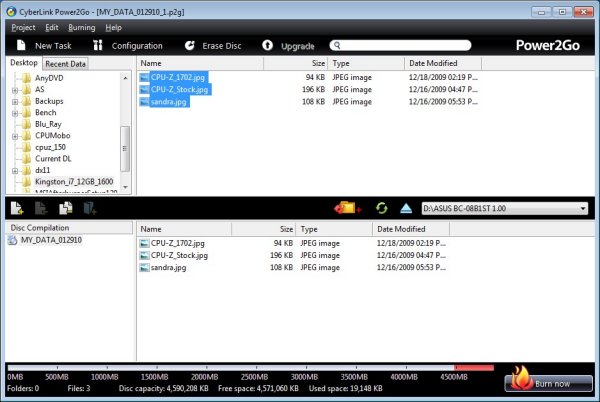
Task: Click the grayed remove file icon
Action: click(x=41, y=208)
